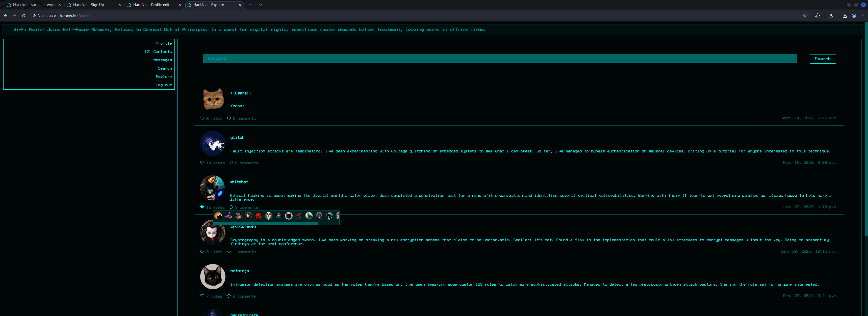Open browser extensions puzzle icon
The width and height of the screenshot is (868, 316).
(817, 15)
